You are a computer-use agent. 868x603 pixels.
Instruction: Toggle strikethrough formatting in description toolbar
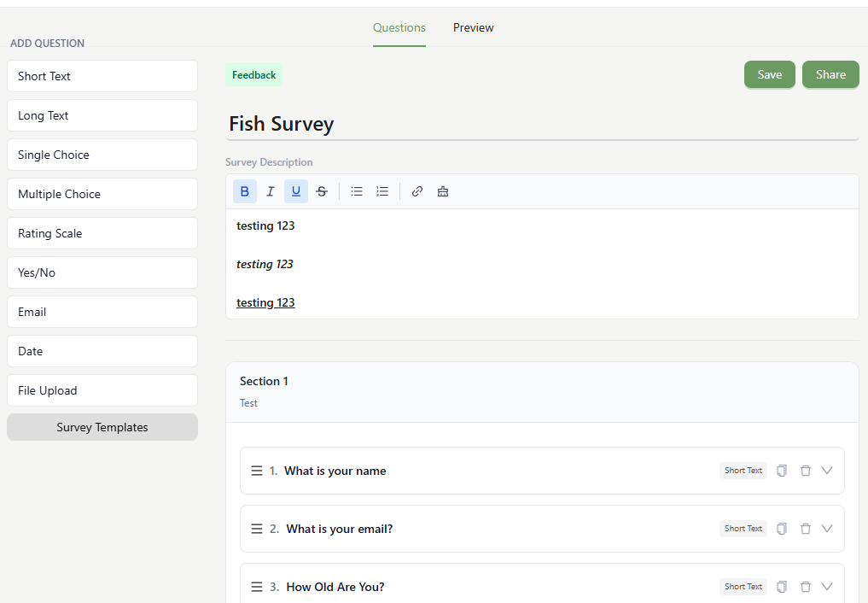pyautogui.click(x=322, y=191)
